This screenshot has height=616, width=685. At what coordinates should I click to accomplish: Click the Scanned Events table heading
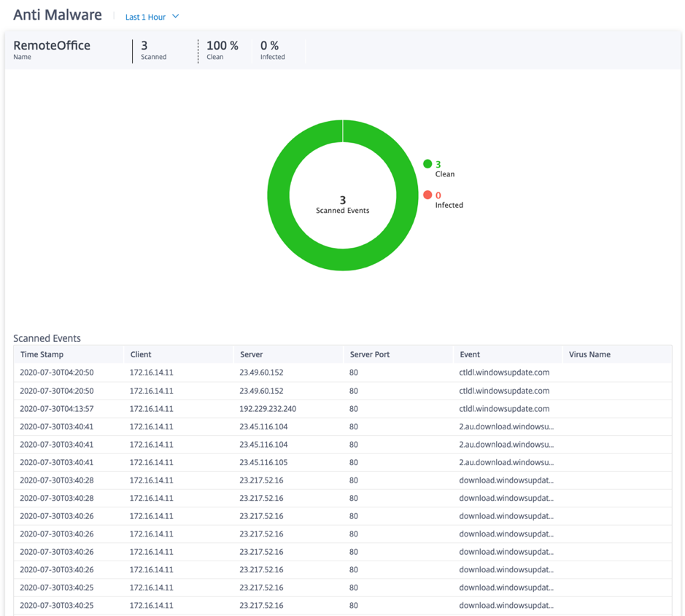click(x=47, y=338)
